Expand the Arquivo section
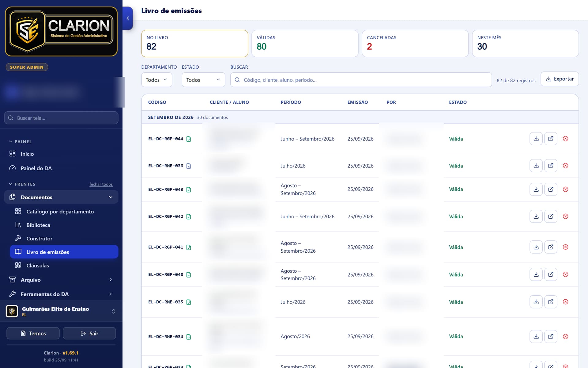Image resolution: width=588 pixels, height=368 pixels. 61,280
